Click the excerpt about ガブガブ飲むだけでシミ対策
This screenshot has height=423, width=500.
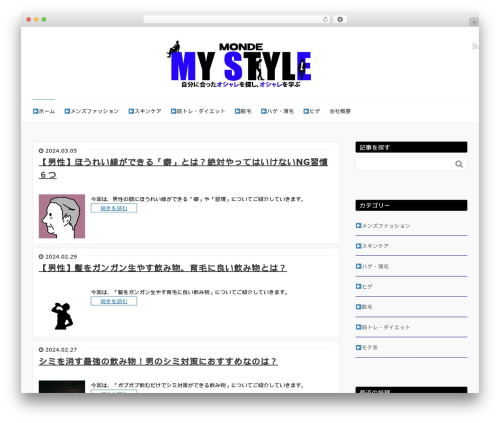[x=197, y=385]
